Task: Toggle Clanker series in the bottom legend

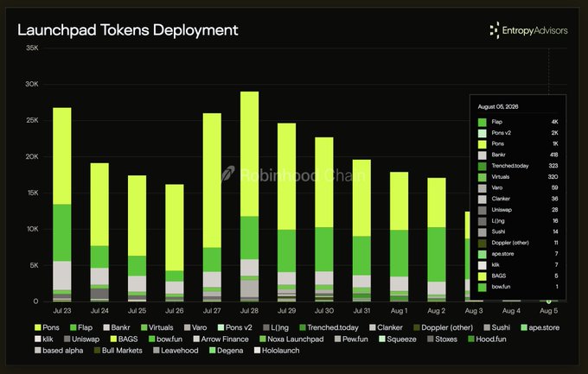Action: 386,327
